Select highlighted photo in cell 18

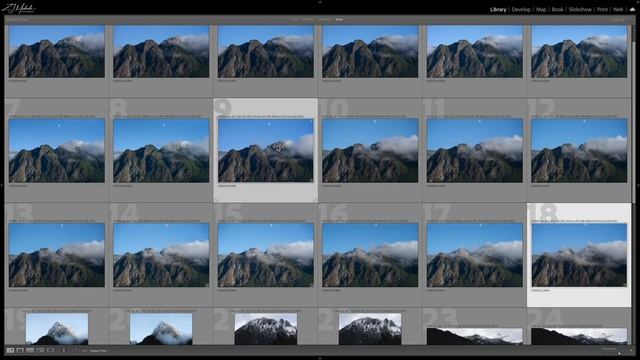pyautogui.click(x=579, y=255)
